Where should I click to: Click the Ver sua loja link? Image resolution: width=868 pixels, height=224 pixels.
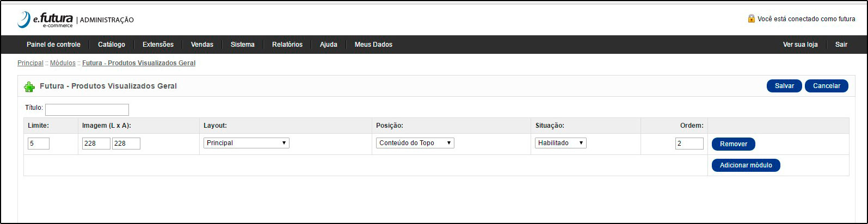(x=800, y=45)
